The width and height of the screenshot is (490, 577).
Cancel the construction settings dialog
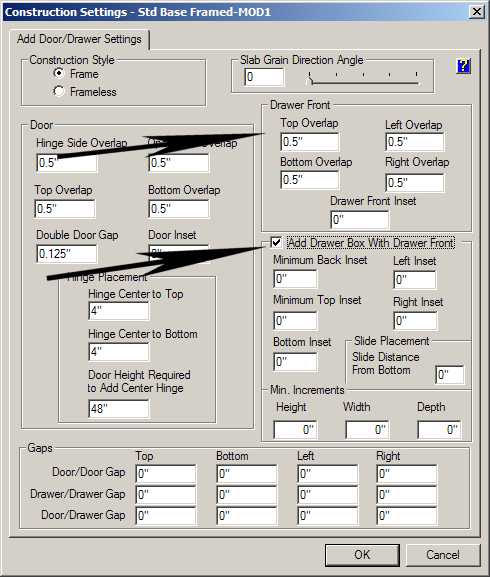[443, 555]
